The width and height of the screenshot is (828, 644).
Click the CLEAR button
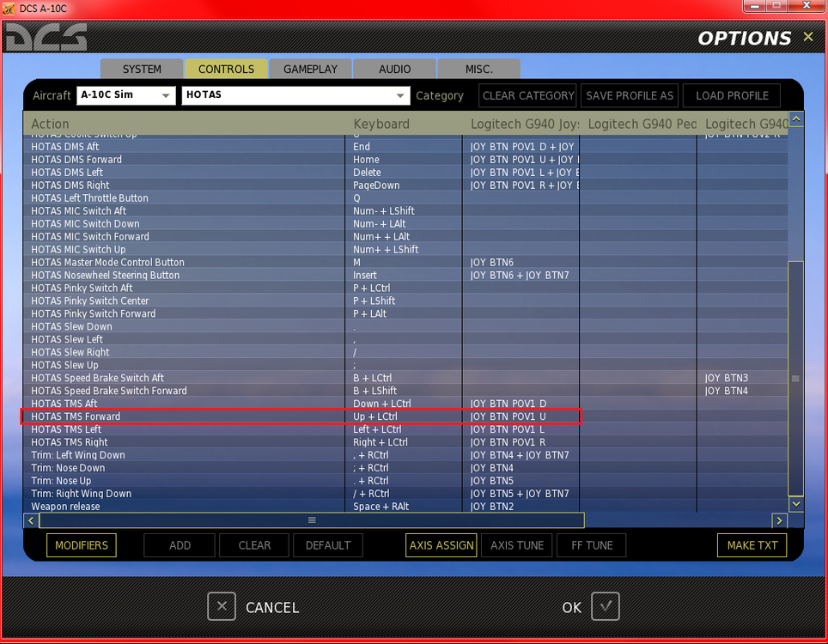(x=254, y=545)
